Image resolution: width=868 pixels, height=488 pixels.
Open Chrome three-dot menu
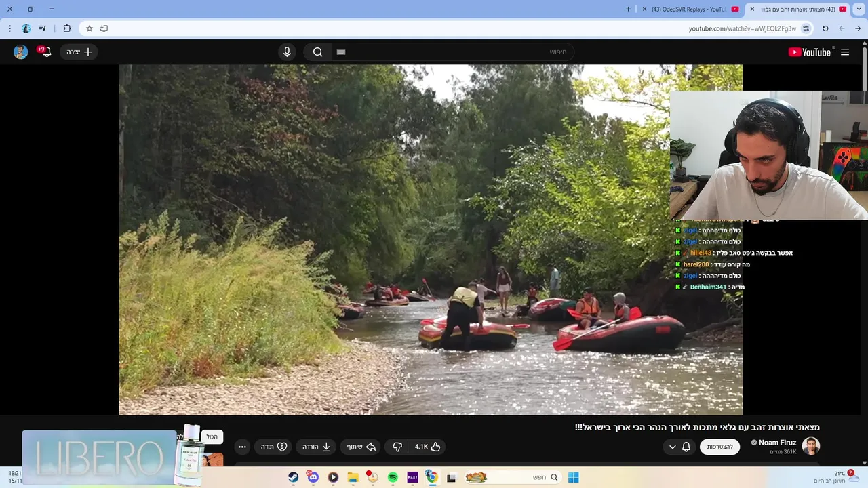9,28
